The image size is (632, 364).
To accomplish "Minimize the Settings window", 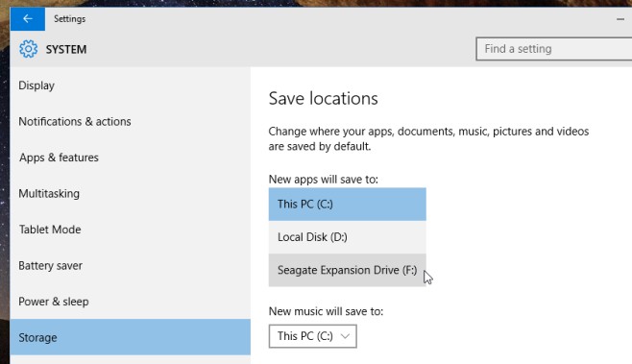I will point(620,19).
